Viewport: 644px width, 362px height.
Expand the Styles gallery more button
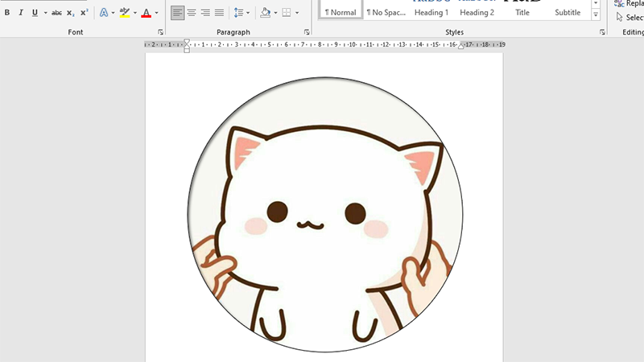596,15
